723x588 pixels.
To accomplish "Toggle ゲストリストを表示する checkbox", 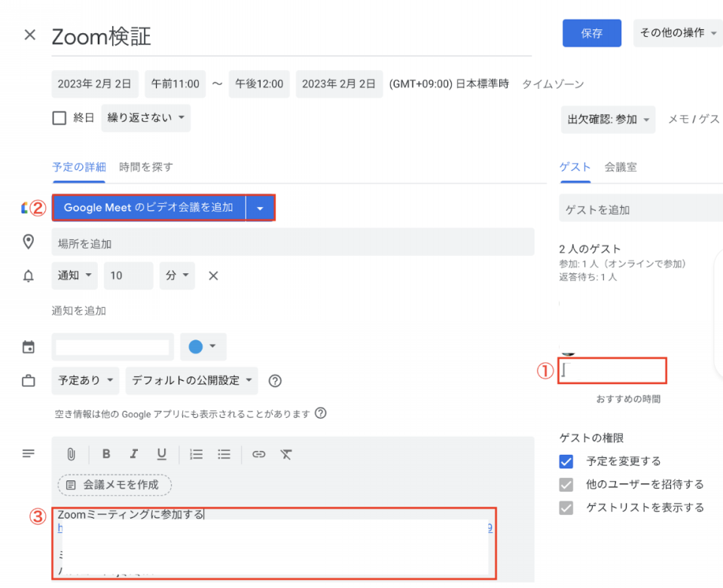I will point(566,507).
